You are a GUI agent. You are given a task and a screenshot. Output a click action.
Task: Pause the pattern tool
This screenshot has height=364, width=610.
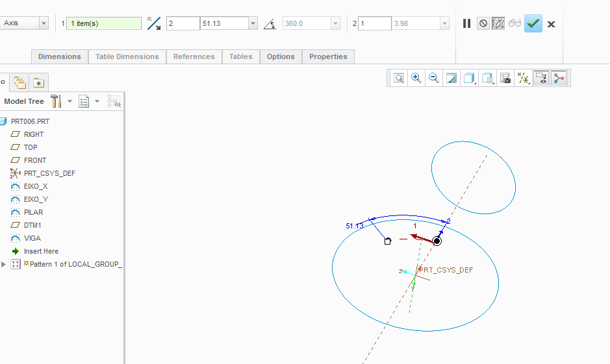click(x=467, y=24)
